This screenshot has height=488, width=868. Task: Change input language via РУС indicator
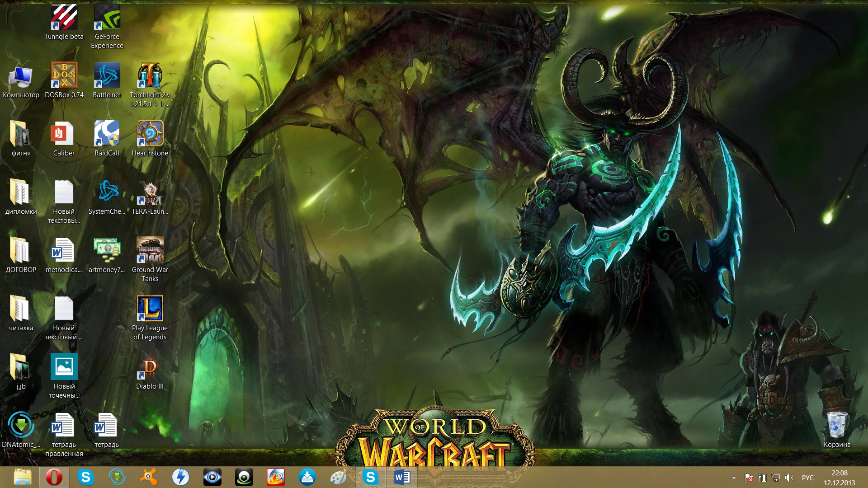[x=807, y=478]
